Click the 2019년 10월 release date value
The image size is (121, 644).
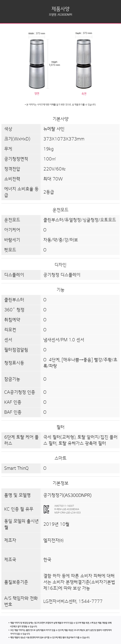click(56, 524)
